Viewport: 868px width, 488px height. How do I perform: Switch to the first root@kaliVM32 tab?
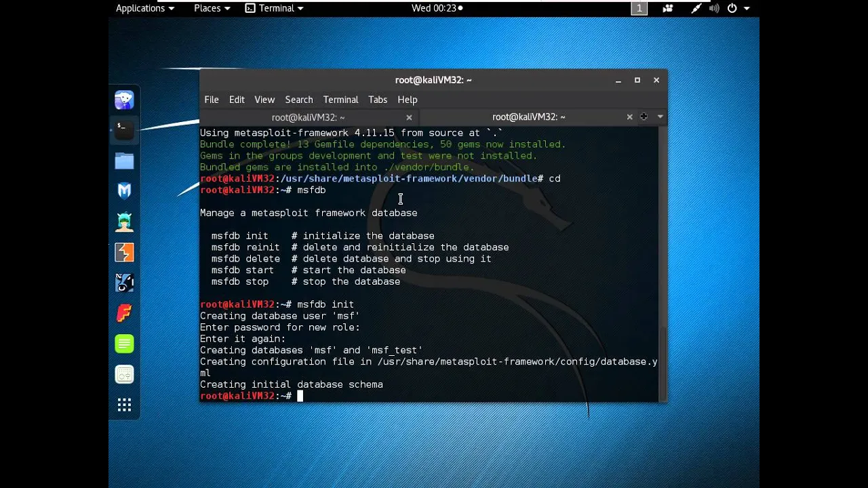click(x=308, y=117)
